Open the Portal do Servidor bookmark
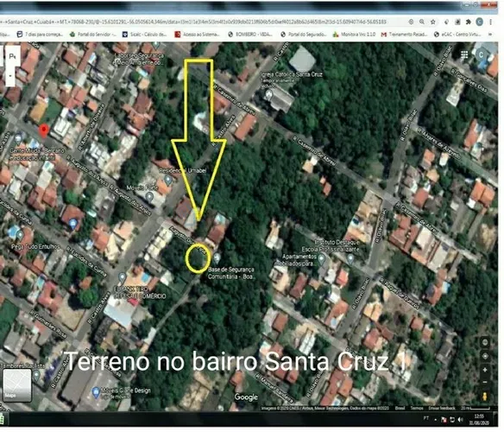 (93, 34)
